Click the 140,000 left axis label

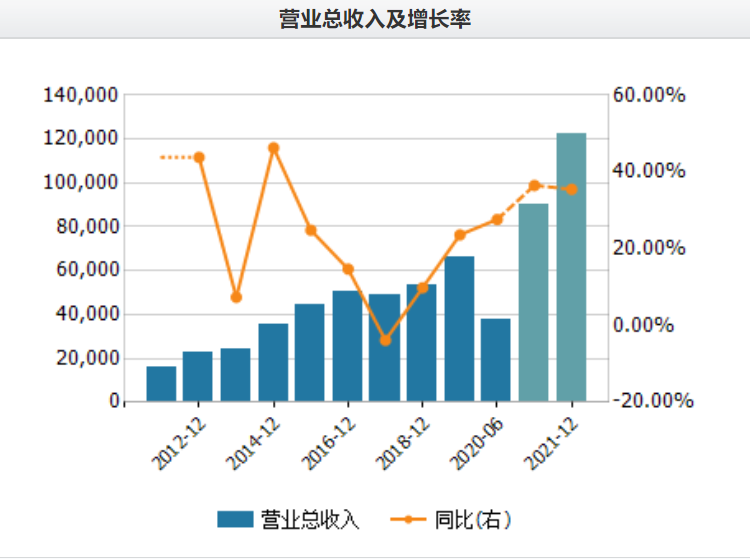pos(80,95)
